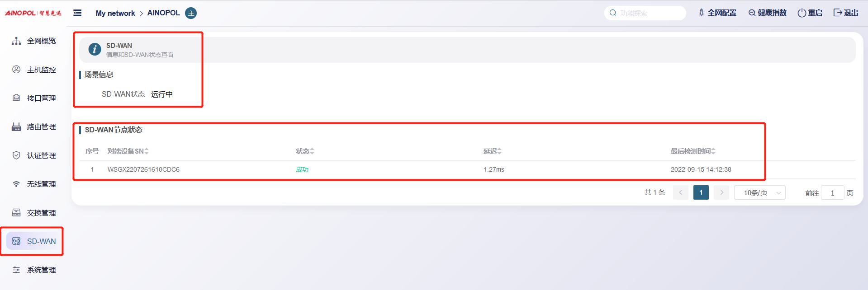Click the 无线管理 Wi-Fi icon
Viewport: 868px width, 290px height.
(x=16, y=184)
